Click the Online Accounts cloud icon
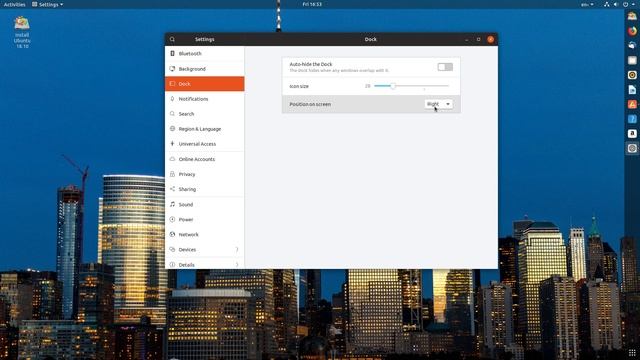The height and width of the screenshot is (360, 640). coord(172,159)
